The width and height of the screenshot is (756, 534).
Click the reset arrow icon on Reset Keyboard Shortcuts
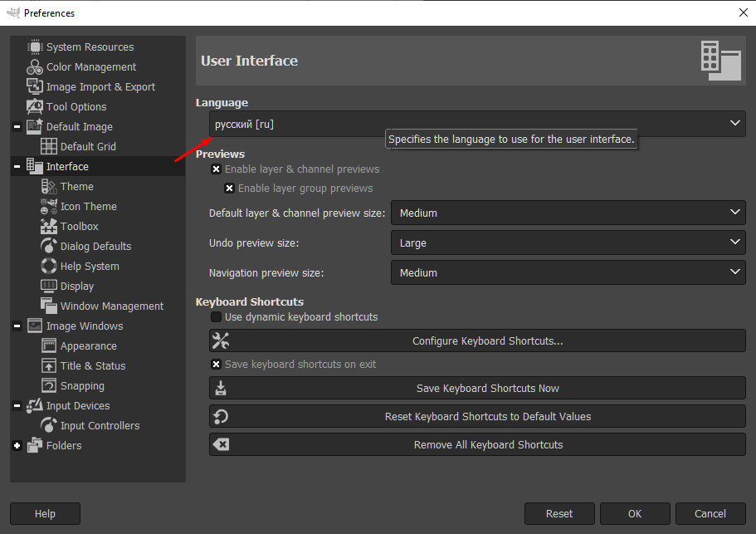click(x=221, y=416)
